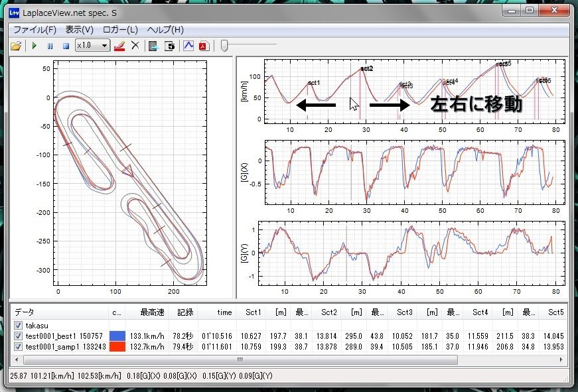Click the left scroll arrow of the table
The height and width of the screenshot is (392, 578).
click(16, 359)
